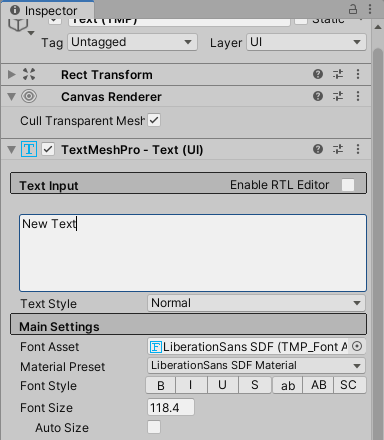
Task: Enable the RTL Editor checkbox
Action: pyautogui.click(x=348, y=185)
